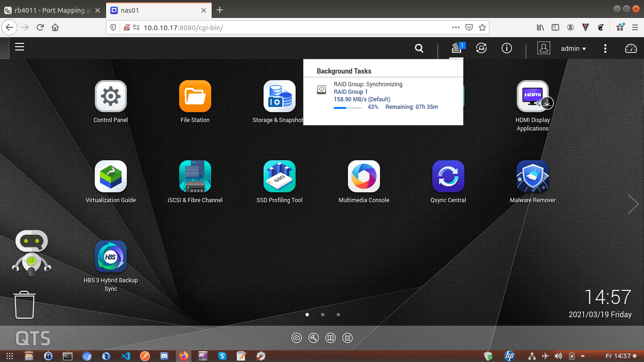This screenshot has width=644, height=362.
Task: Save page to Pocket
Action: 469,27
